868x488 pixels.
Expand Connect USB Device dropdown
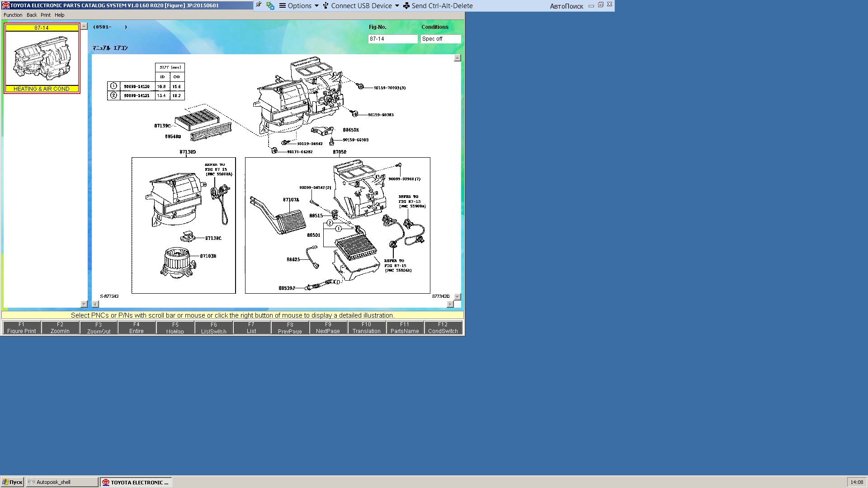click(361, 6)
